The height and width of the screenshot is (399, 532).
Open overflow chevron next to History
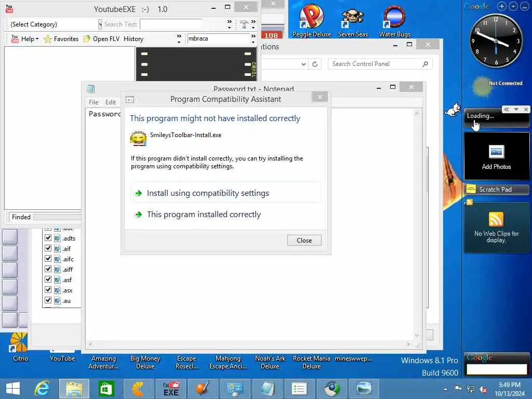(179, 38)
